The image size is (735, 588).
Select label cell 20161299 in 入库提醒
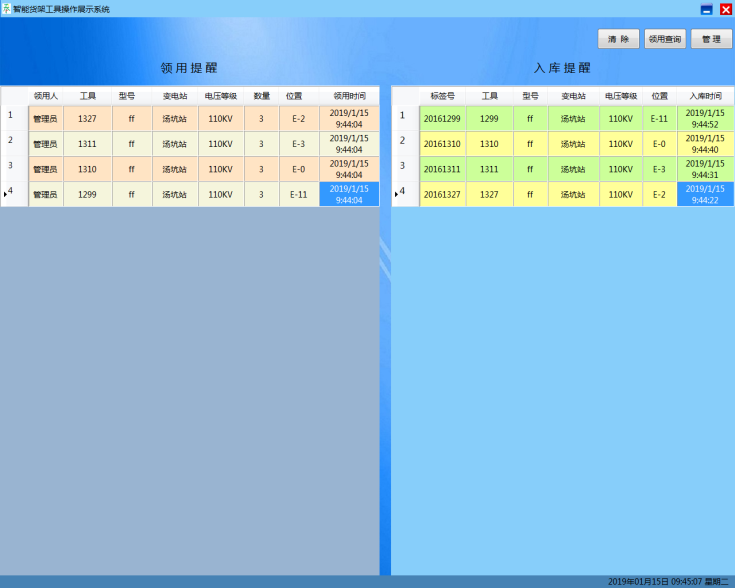442,119
